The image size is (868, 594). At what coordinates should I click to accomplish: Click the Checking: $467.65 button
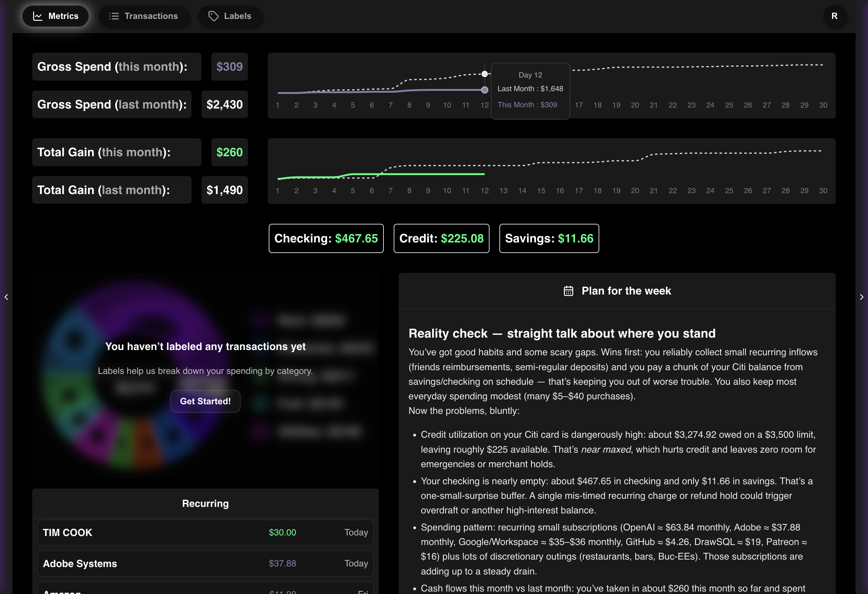tap(326, 238)
